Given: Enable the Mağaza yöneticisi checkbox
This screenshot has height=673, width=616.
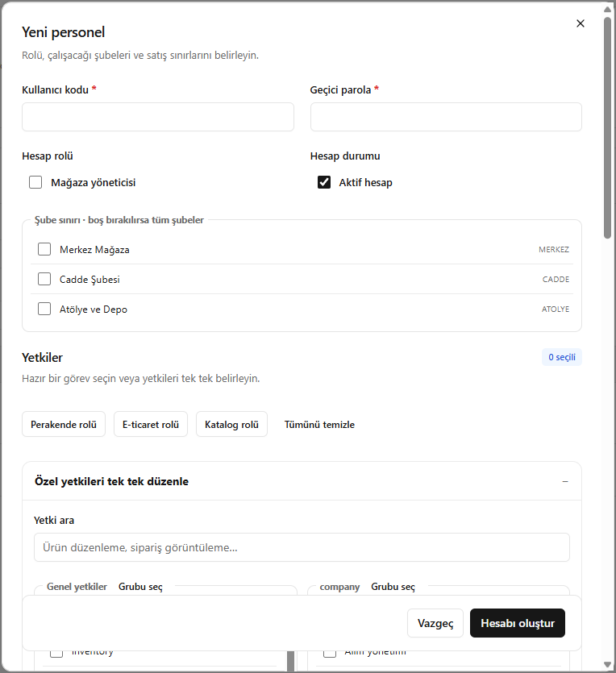Looking at the screenshot, I should click(35, 182).
